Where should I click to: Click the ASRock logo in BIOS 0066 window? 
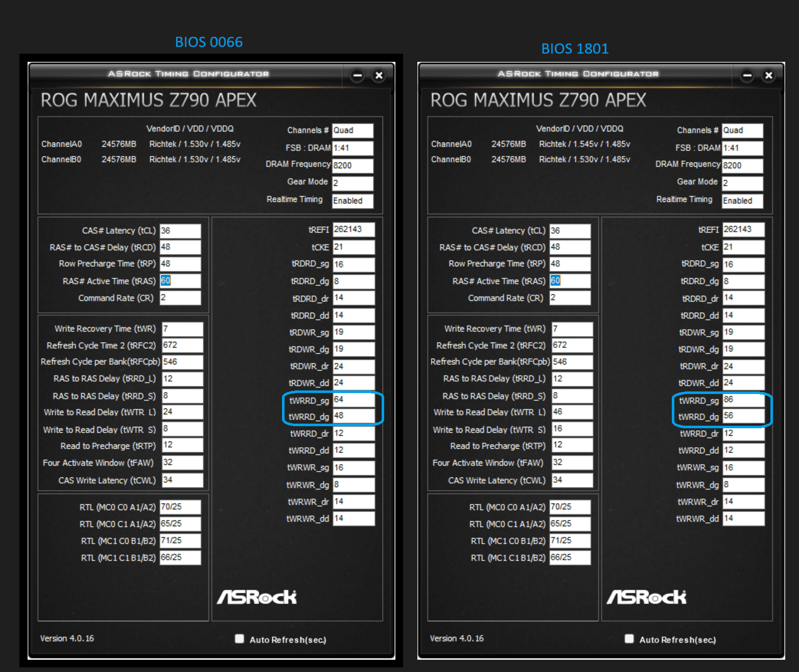pyautogui.click(x=256, y=597)
